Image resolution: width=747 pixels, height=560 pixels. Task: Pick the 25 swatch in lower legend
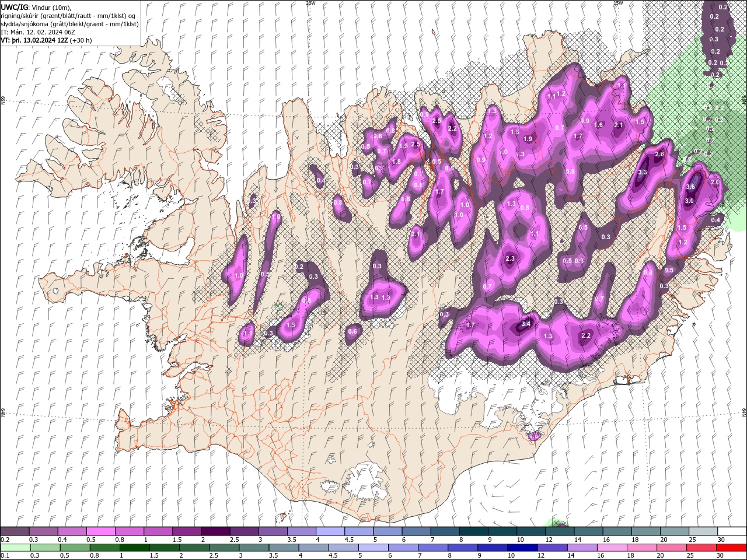702,548
